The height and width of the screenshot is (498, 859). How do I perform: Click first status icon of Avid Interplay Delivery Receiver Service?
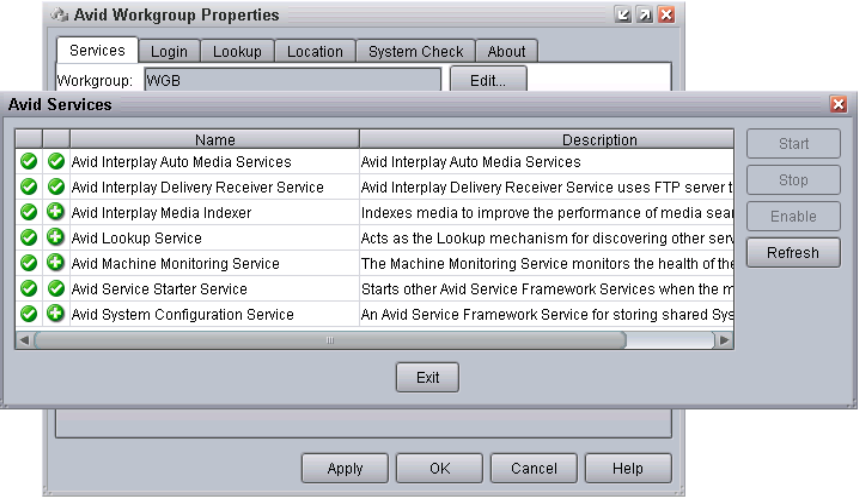click(28, 187)
